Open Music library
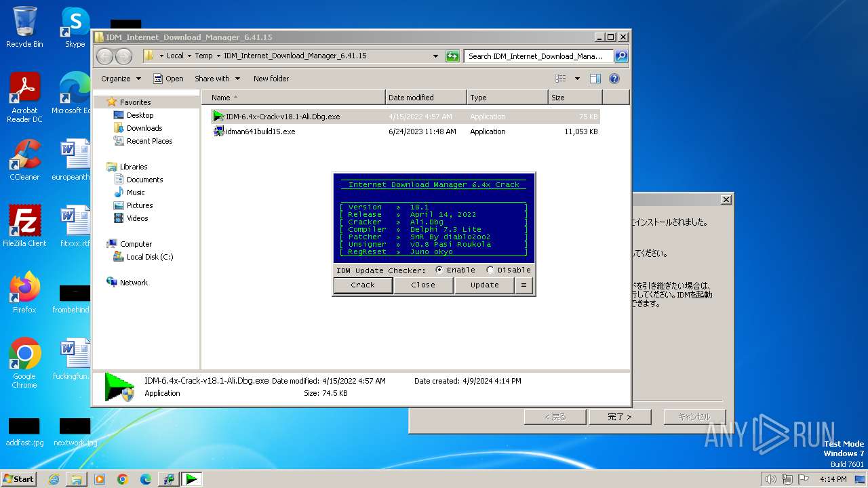Screen dimensions: 868x488 pyautogui.click(x=136, y=192)
